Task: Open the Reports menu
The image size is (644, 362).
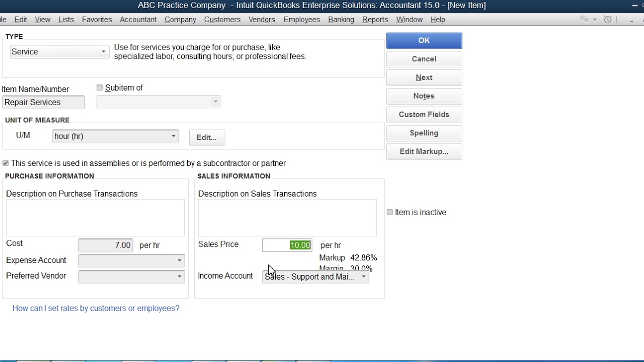Action: (375, 20)
